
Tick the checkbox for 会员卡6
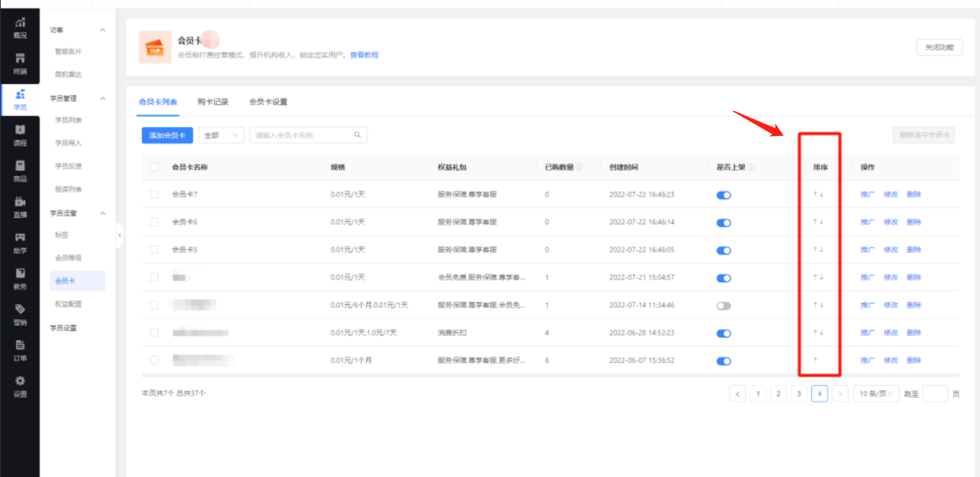point(154,222)
